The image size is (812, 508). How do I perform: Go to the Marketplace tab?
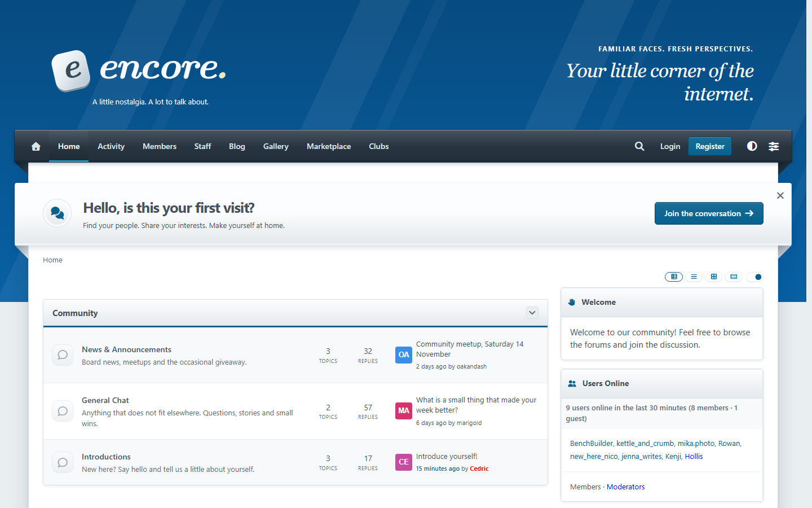[329, 146]
